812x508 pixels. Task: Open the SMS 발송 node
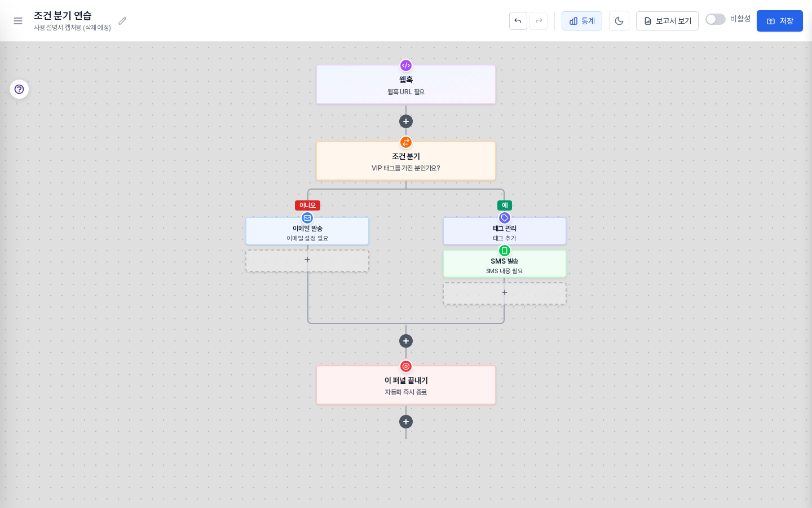coord(505,264)
